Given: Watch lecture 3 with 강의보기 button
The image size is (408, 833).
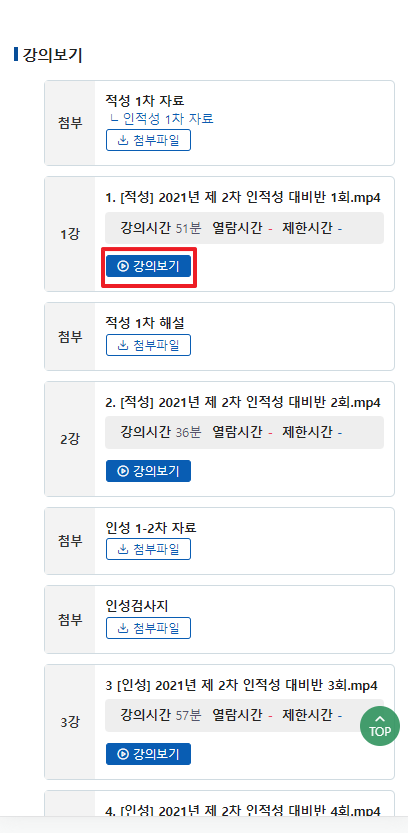Looking at the screenshot, I should [x=148, y=754].
